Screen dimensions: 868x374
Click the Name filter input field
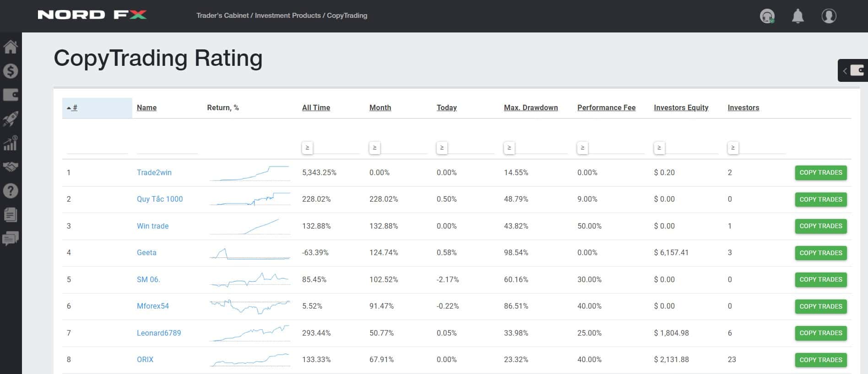167,148
